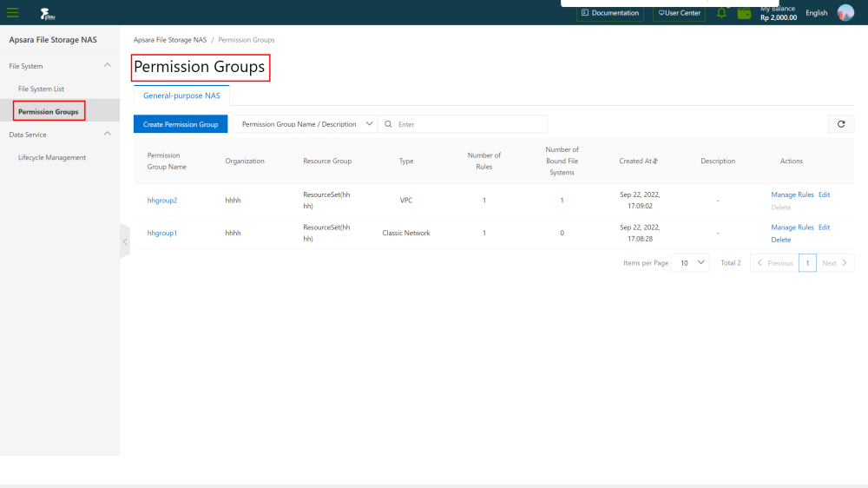Refresh the permission groups table

coord(840,124)
